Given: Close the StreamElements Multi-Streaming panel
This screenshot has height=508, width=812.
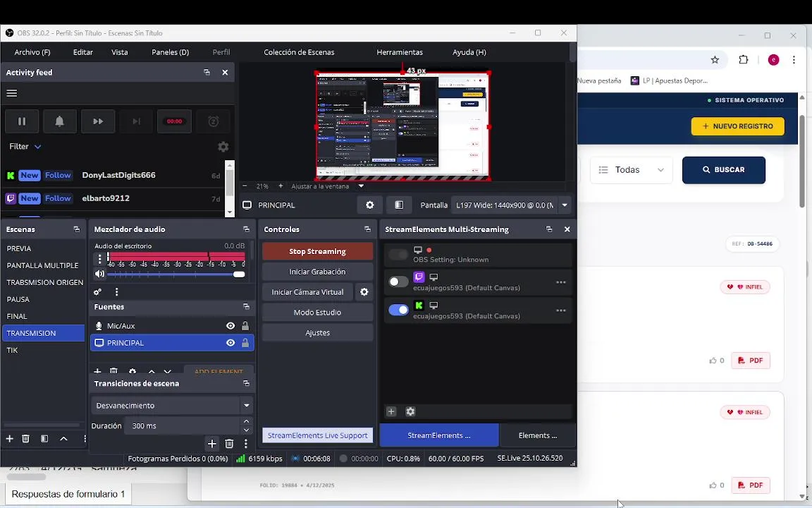Looking at the screenshot, I should (x=567, y=229).
